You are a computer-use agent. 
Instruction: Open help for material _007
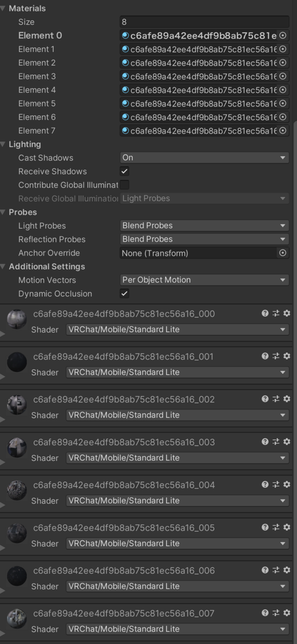(265, 613)
